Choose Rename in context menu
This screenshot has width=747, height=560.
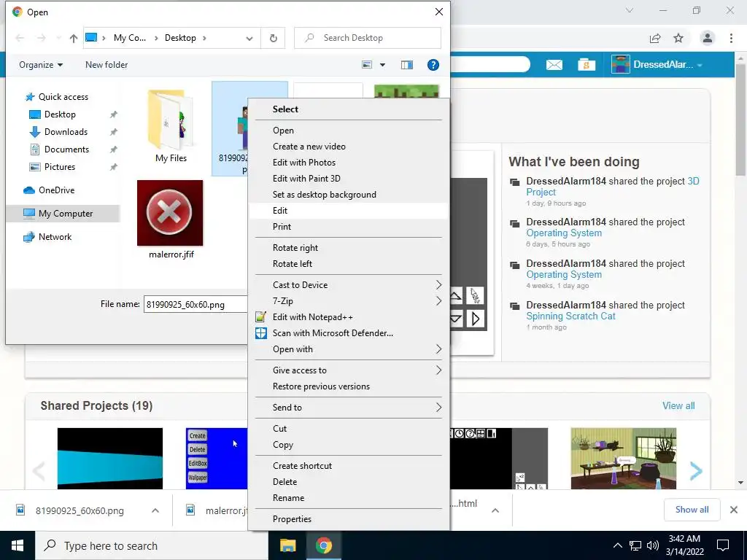pos(348,498)
